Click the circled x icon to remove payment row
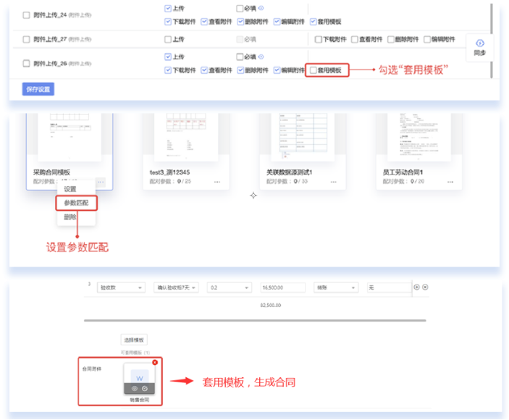The height and width of the screenshot is (420, 509). coord(425,287)
